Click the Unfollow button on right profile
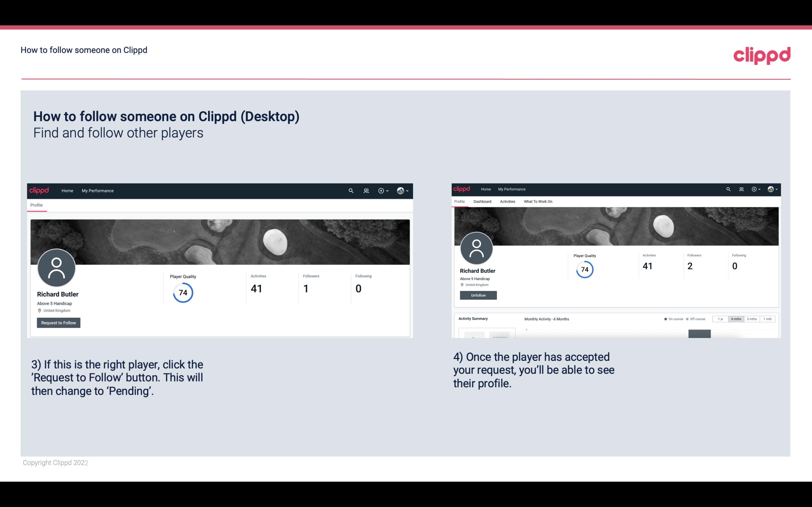The image size is (812, 507). [x=477, y=295]
